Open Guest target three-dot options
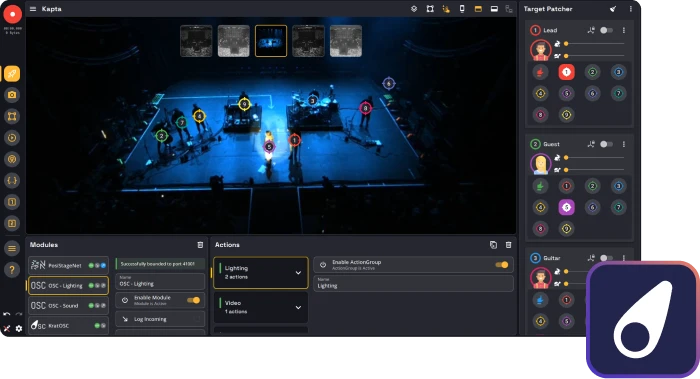This screenshot has width=700, height=379. (624, 144)
